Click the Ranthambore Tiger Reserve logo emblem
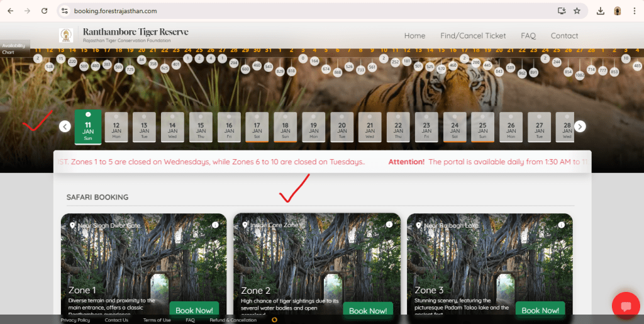Image resolution: width=644 pixels, height=324 pixels. pos(66,36)
